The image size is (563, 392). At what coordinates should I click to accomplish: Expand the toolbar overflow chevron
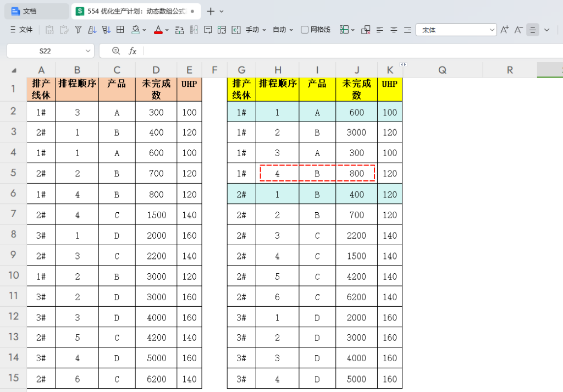[x=547, y=30]
